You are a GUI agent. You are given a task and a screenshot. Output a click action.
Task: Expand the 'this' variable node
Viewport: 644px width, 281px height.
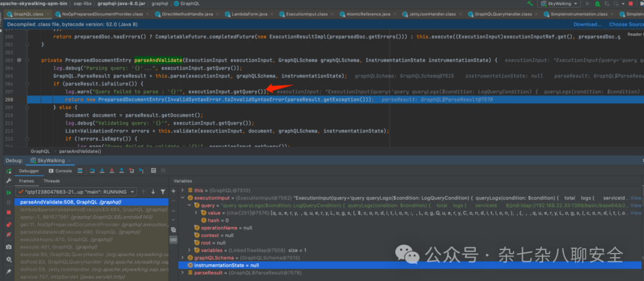point(183,191)
